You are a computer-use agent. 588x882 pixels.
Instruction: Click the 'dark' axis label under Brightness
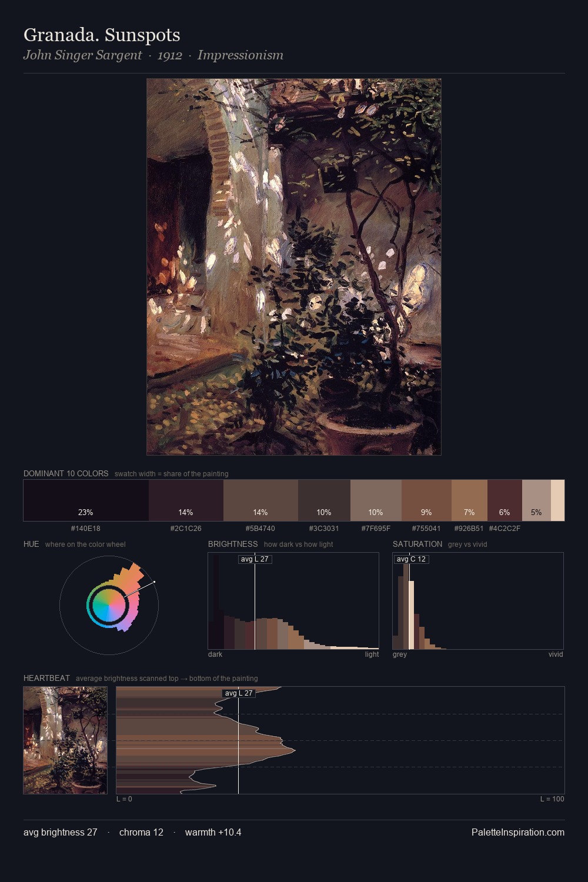tap(215, 654)
